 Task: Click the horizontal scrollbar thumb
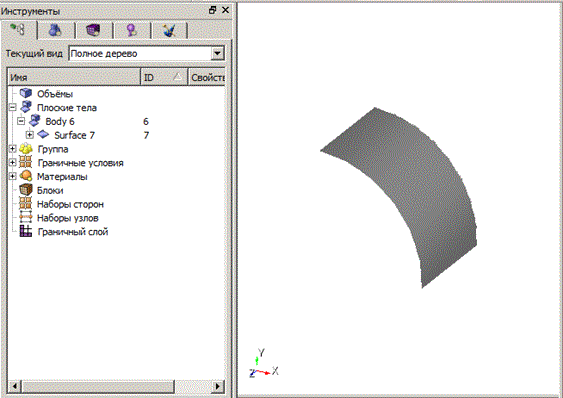(98, 387)
